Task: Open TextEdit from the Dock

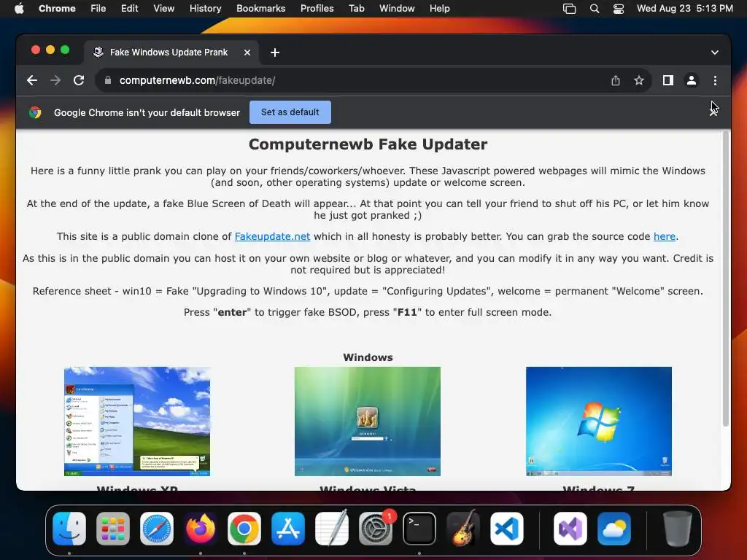Action: click(332, 529)
